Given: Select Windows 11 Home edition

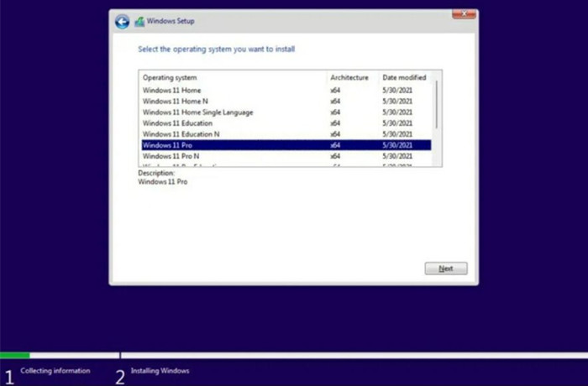Looking at the screenshot, I should click(x=286, y=91).
